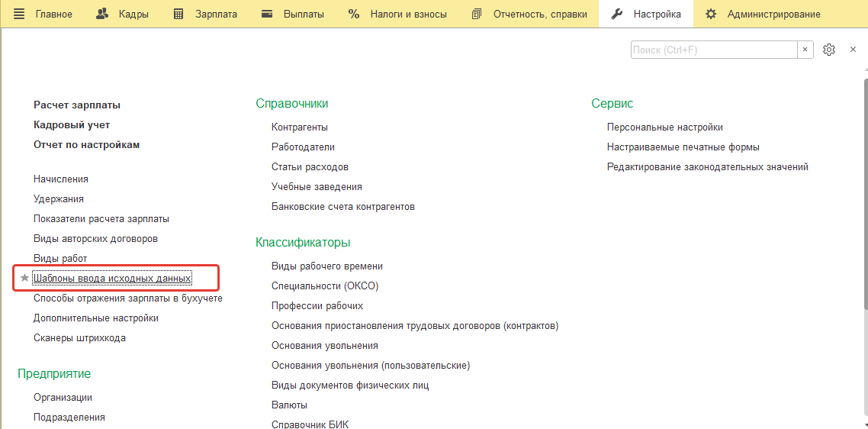
Task: Click the Настройка wrench icon
Action: 617,14
